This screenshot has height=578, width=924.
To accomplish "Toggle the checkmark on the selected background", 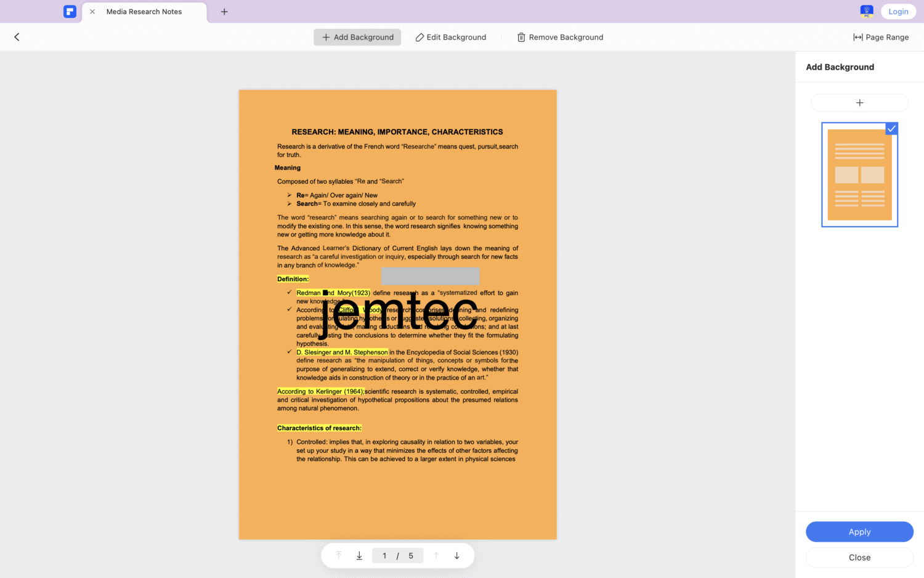I will click(x=891, y=129).
